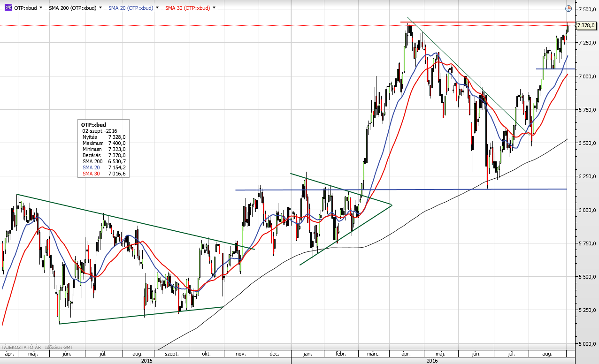Click the okt. month label on time axis
The height and width of the screenshot is (364, 599).
(x=207, y=353)
